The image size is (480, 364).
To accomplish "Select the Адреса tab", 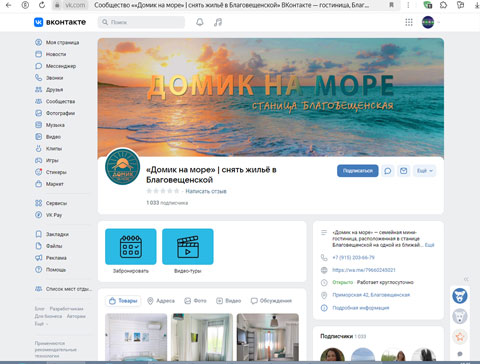I will click(161, 301).
